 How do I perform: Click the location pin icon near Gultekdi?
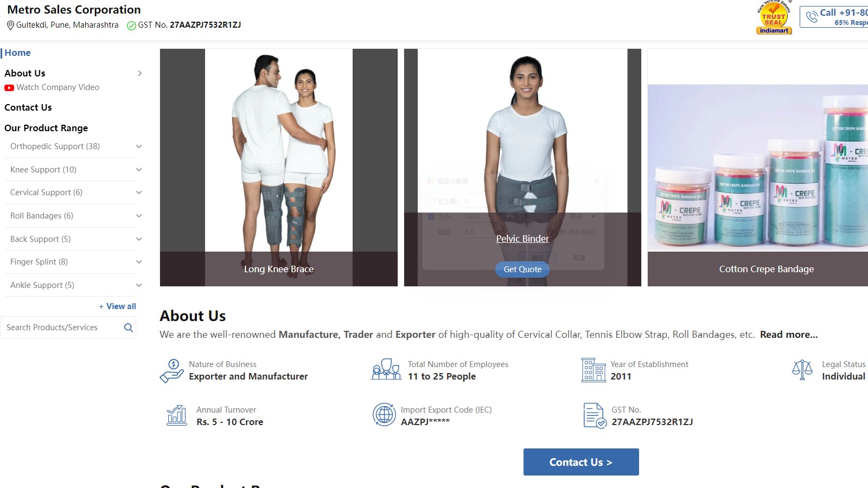coord(10,25)
